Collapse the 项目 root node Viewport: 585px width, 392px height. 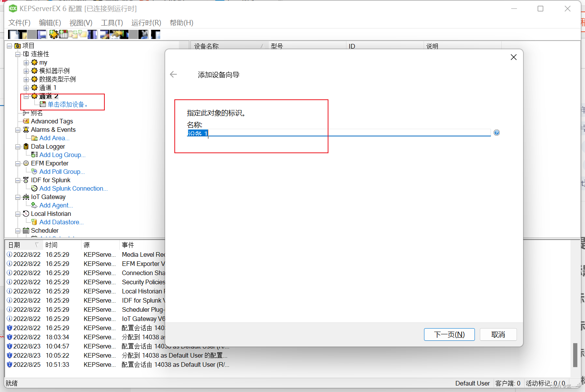[10, 46]
